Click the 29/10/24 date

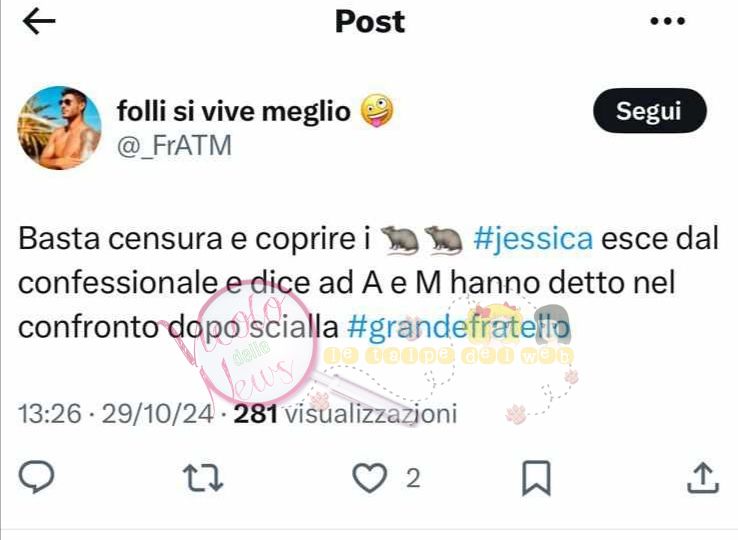(x=158, y=414)
